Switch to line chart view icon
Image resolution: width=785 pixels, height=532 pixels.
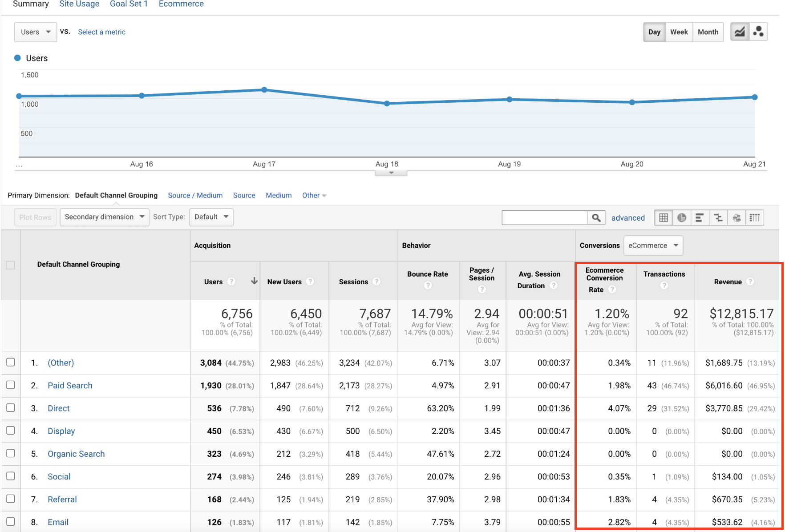pyautogui.click(x=740, y=32)
